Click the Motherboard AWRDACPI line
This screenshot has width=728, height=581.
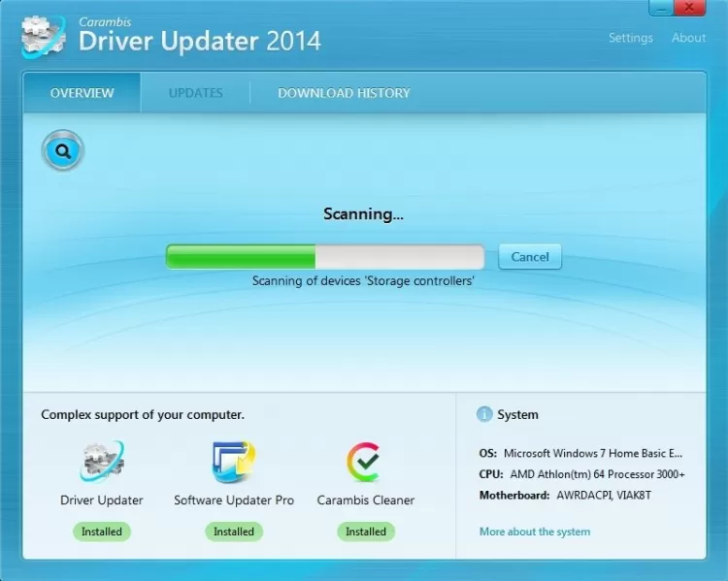pos(565,495)
